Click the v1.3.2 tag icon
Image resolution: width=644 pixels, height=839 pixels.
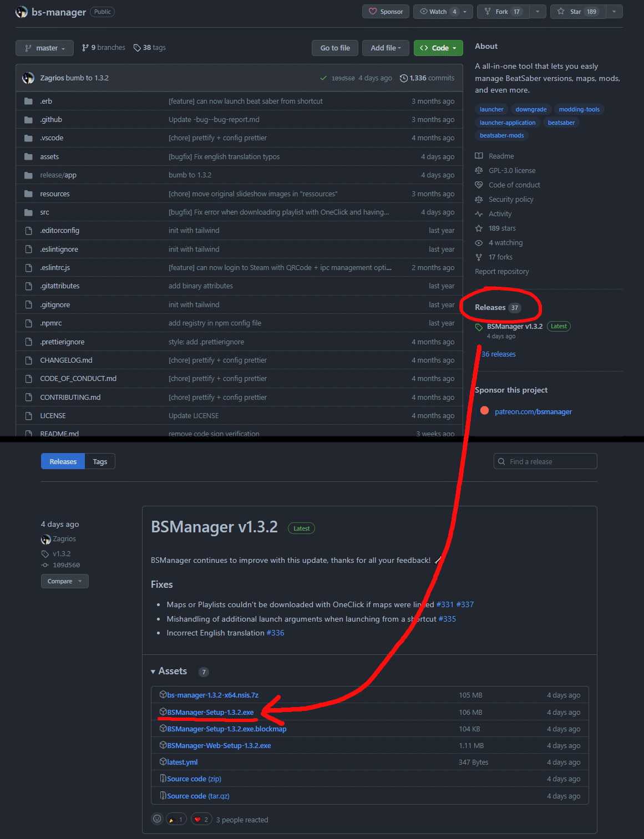click(45, 553)
